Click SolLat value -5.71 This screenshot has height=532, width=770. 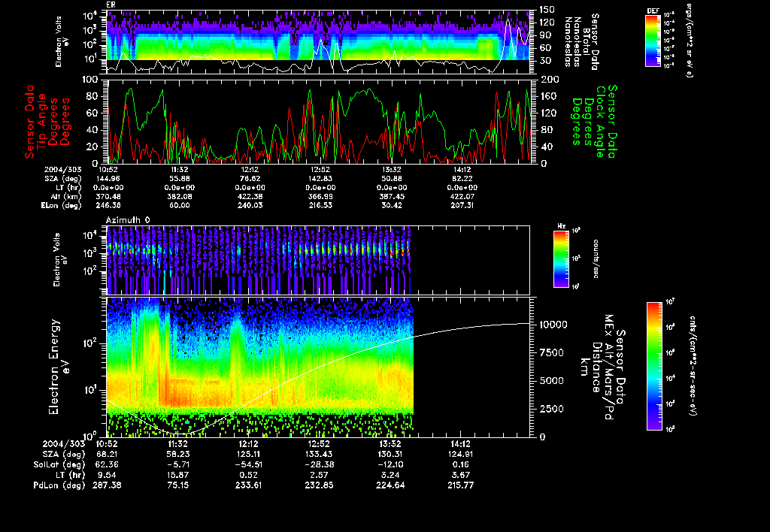[x=177, y=465]
